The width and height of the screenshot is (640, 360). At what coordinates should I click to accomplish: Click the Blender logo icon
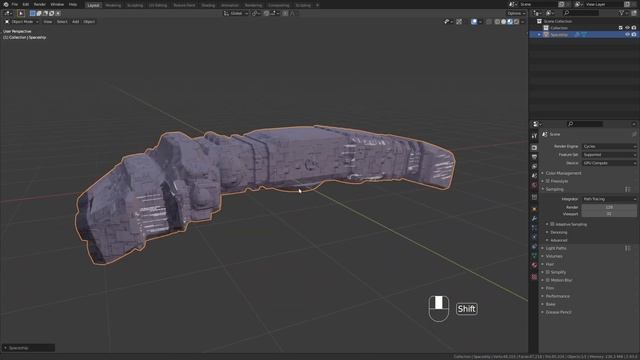point(6,4)
